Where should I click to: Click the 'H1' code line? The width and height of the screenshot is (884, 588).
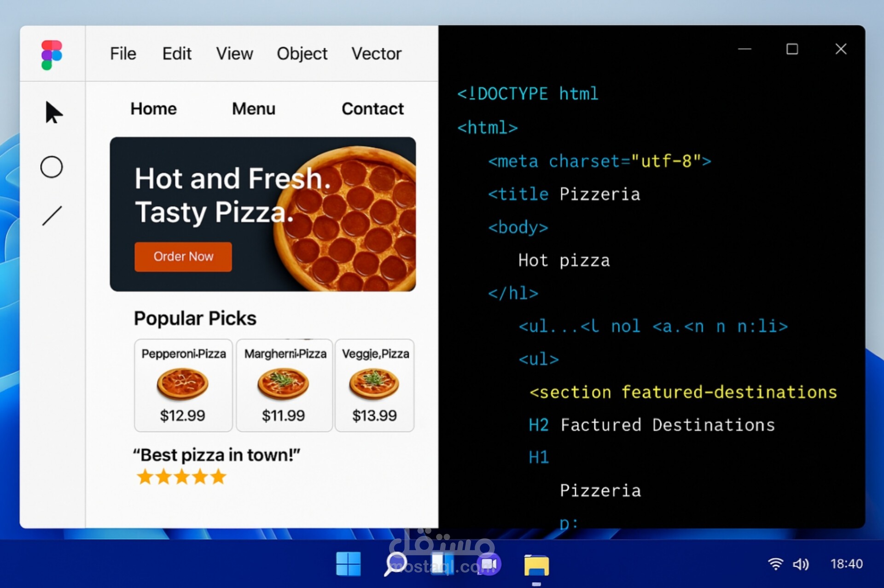(539, 457)
